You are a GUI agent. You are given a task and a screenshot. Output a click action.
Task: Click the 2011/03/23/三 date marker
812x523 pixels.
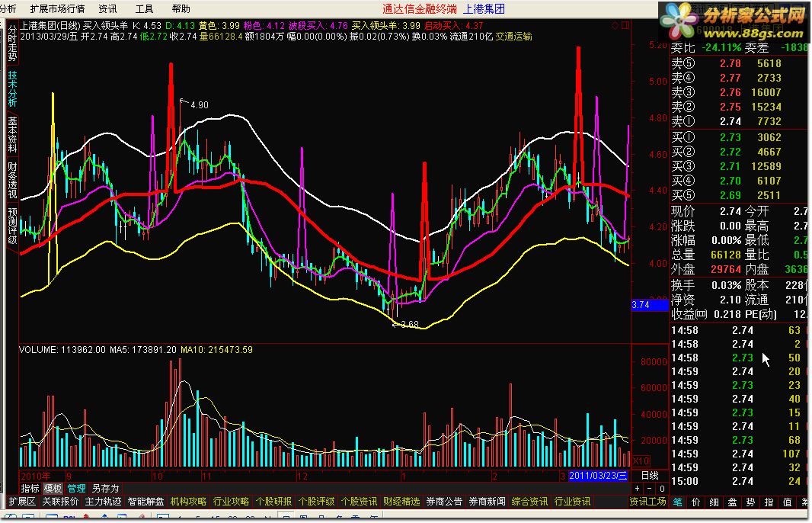(x=598, y=475)
